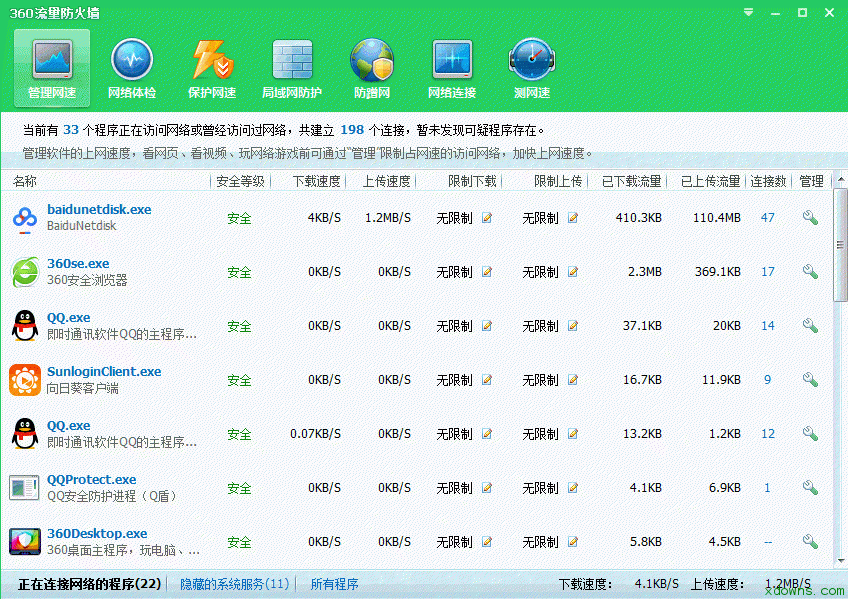Image resolution: width=848 pixels, height=599 pixels.
Task: Sort by the 已上传流量 column header
Action: 710,181
